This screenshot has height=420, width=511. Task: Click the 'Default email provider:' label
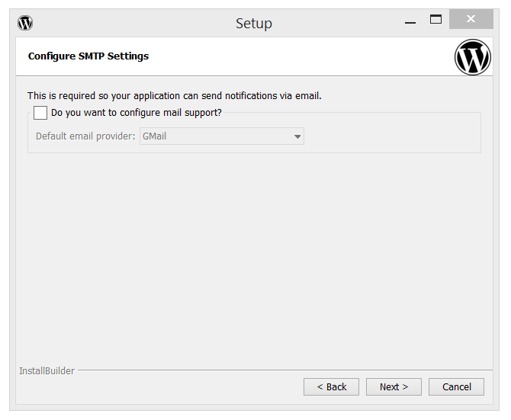tap(85, 136)
